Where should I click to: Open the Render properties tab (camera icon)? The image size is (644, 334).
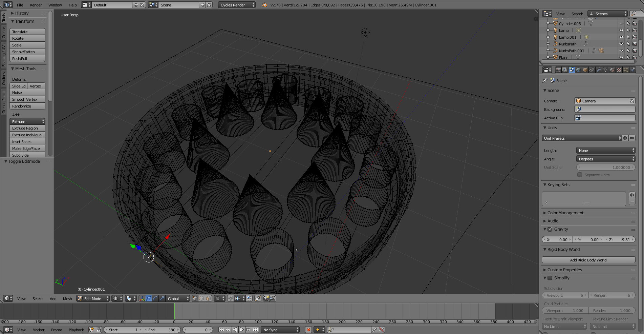(x=558, y=70)
